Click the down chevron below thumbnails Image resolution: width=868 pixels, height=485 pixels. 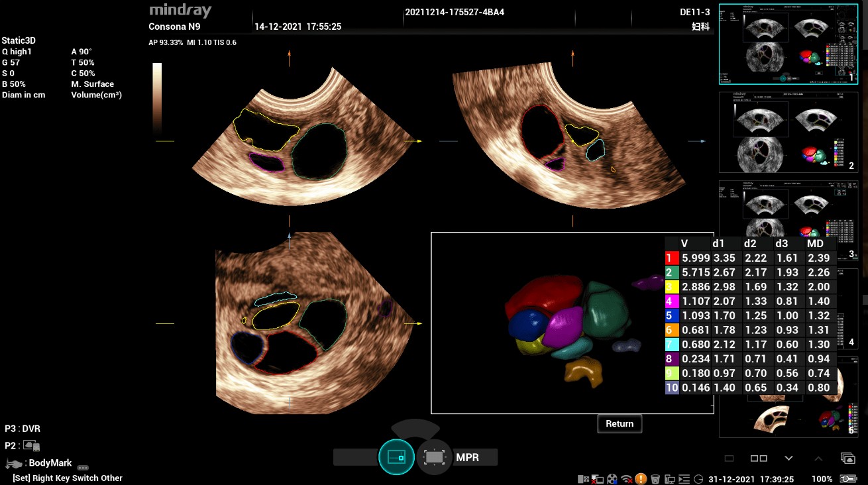(788, 458)
